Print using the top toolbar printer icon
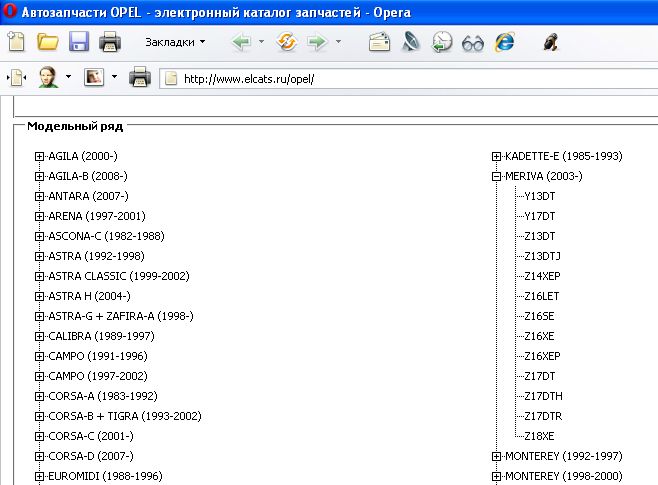 110,42
